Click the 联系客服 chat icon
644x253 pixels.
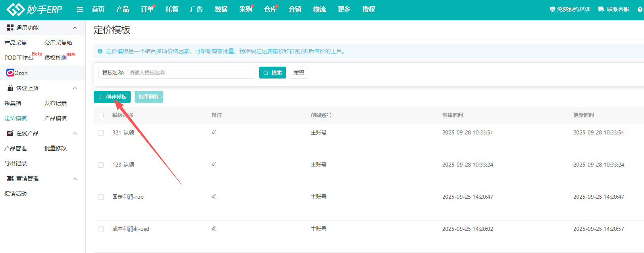[601, 10]
